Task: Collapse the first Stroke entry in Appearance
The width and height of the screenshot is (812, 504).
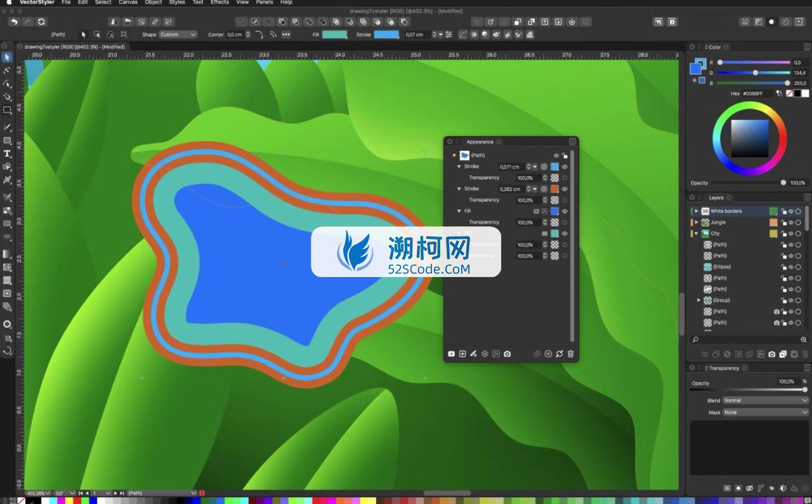Action: tap(459, 167)
